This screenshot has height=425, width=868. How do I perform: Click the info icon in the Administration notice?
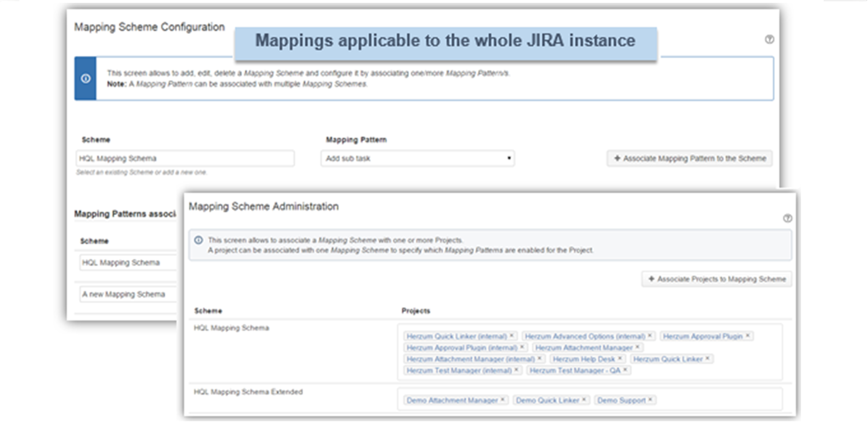click(199, 240)
